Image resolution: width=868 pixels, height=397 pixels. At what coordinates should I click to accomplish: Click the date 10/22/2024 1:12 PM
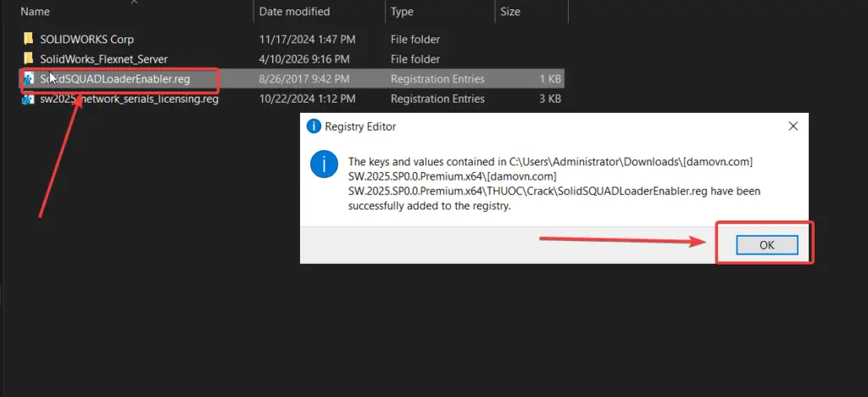(x=307, y=99)
